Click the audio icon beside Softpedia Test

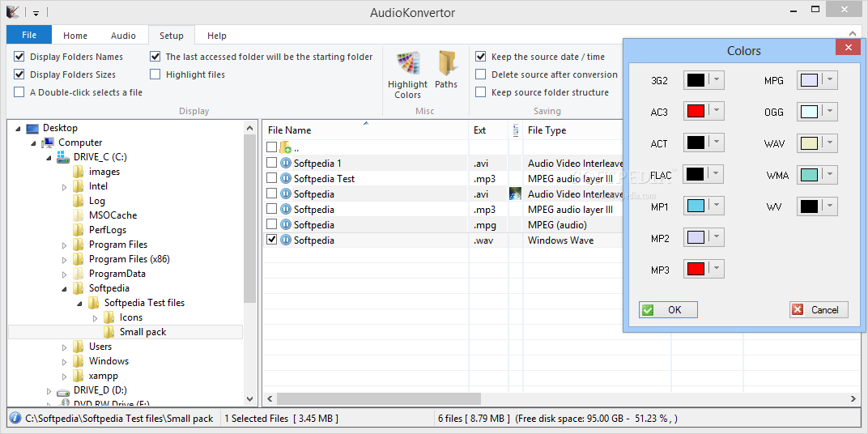point(286,178)
